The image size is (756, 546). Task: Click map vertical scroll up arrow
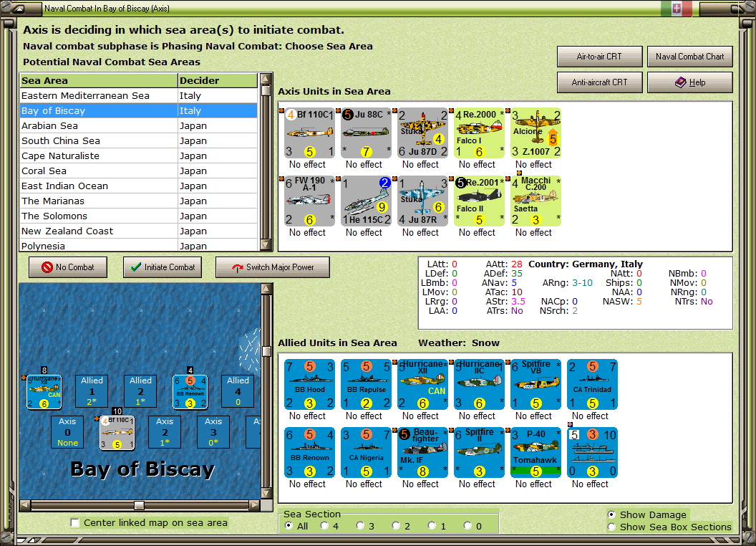pos(266,289)
